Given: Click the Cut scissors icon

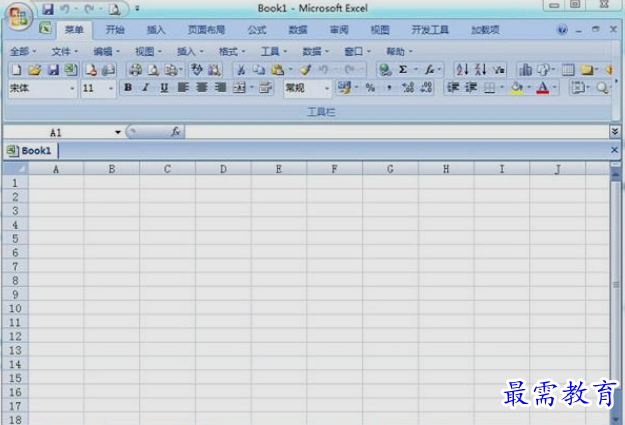Looking at the screenshot, I should (241, 70).
